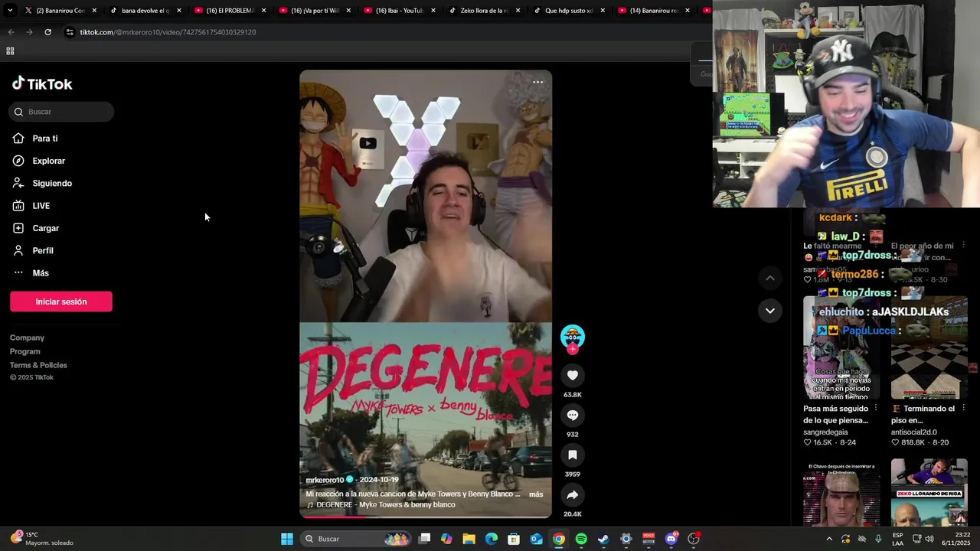
Task: Open the three-dot menu on the video
Action: click(537, 82)
